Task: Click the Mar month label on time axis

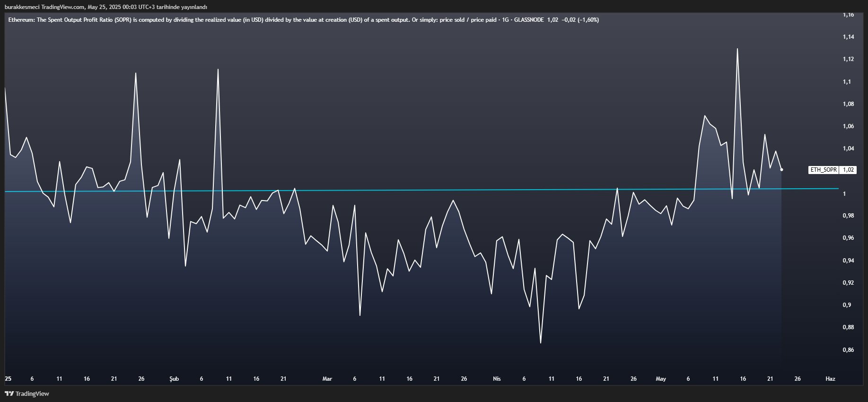Action: click(327, 379)
